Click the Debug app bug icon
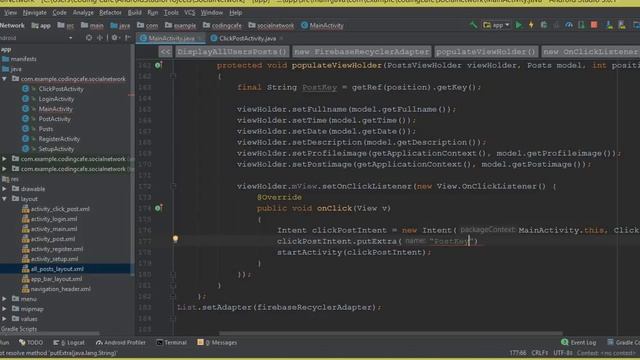 (544, 25)
